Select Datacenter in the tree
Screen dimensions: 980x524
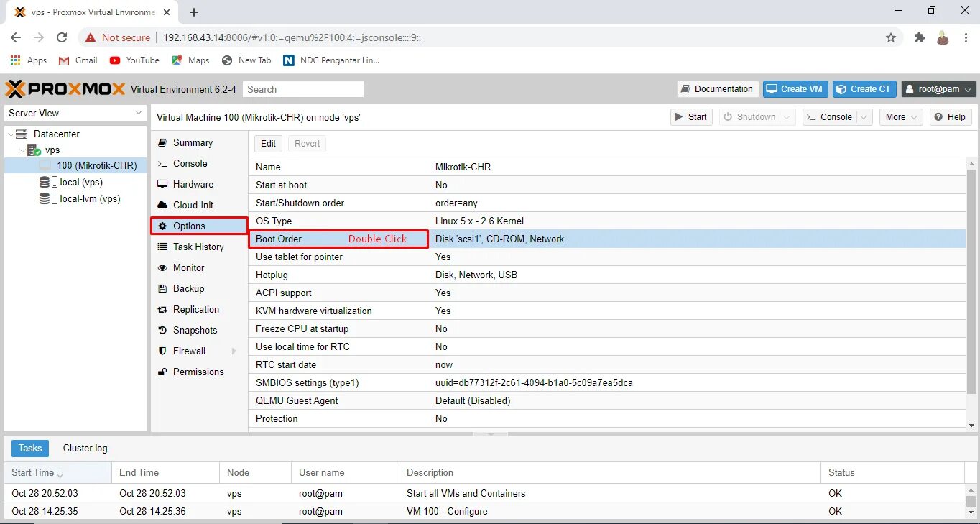tap(57, 134)
